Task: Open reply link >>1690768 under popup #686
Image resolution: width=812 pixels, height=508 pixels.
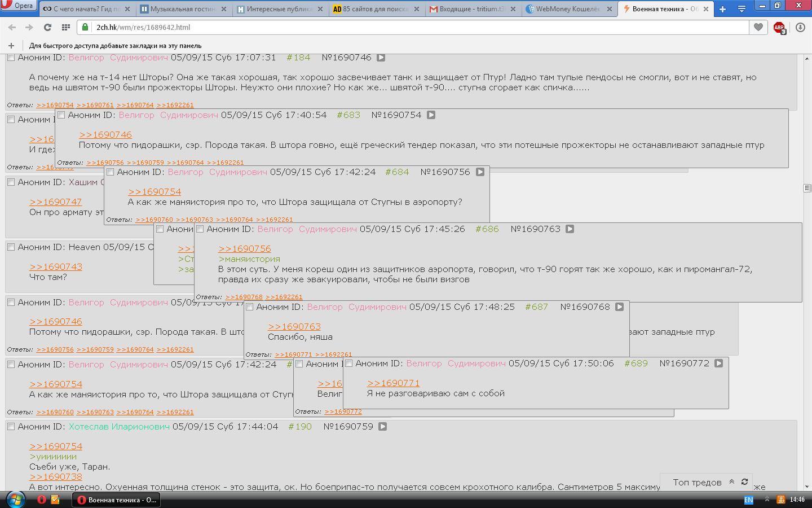Action: pos(244,297)
